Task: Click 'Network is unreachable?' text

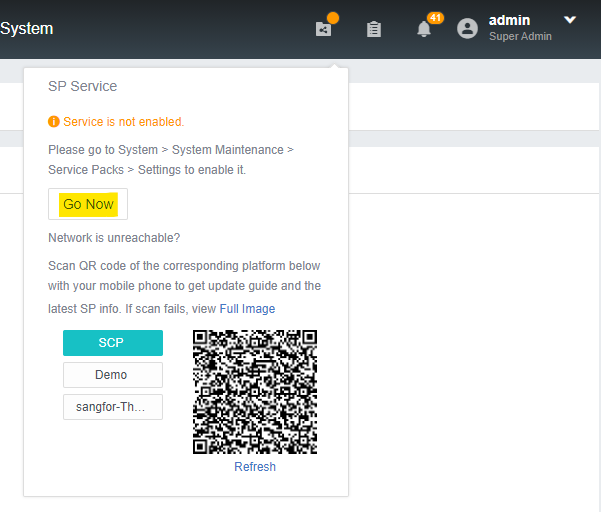Action: 114,238
